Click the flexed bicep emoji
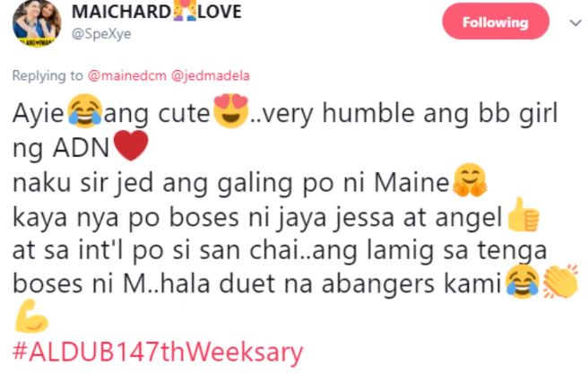588x374 pixels. [x=31, y=317]
